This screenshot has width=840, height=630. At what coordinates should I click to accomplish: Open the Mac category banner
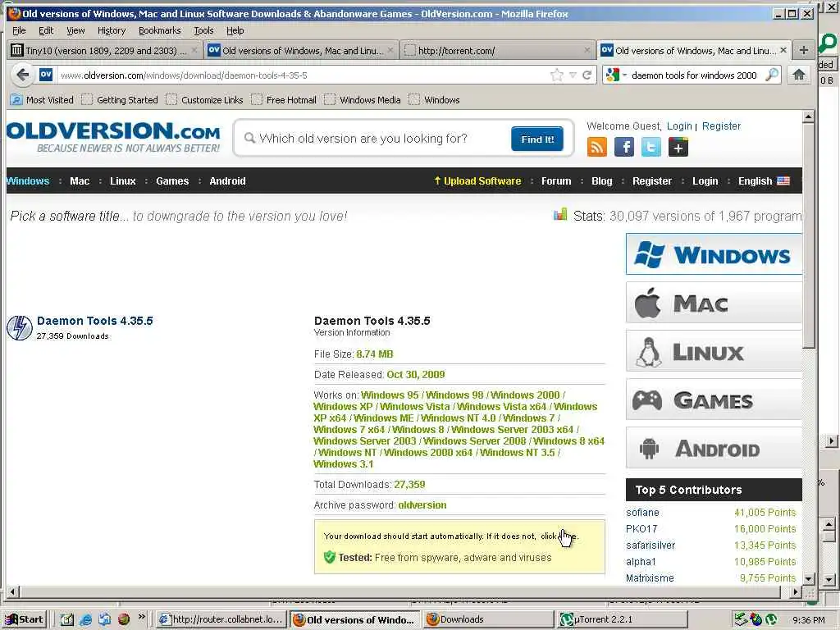pos(714,303)
